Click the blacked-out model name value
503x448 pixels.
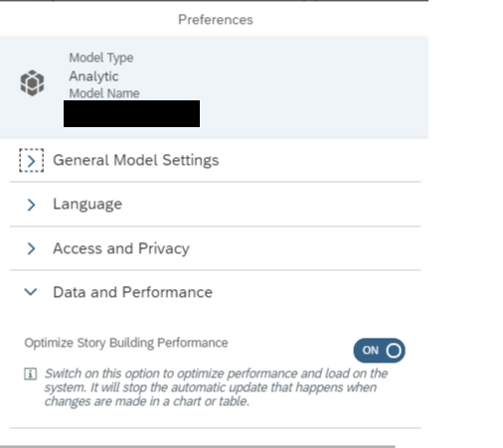click(x=131, y=113)
